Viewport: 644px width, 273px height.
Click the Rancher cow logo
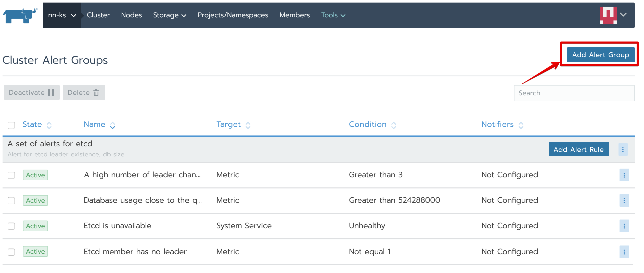click(x=20, y=15)
